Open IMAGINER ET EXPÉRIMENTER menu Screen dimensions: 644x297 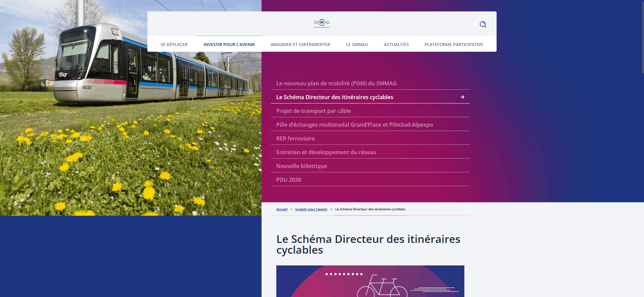pos(300,44)
